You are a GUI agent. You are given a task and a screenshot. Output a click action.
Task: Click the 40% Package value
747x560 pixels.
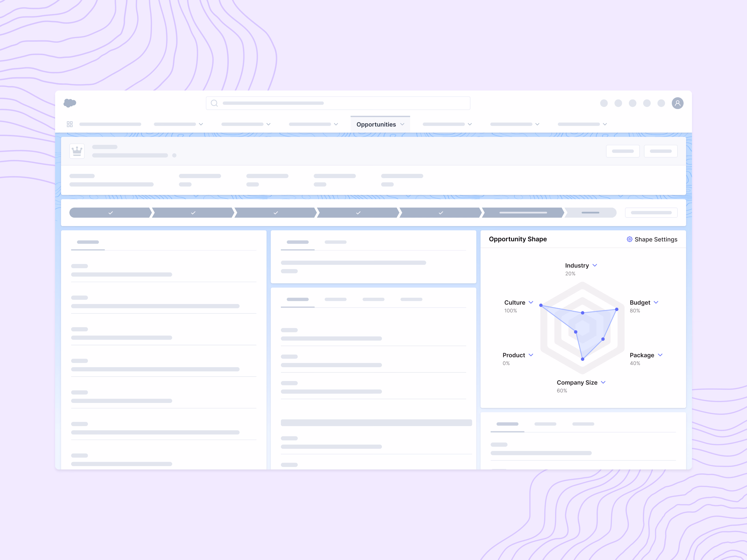click(x=634, y=363)
